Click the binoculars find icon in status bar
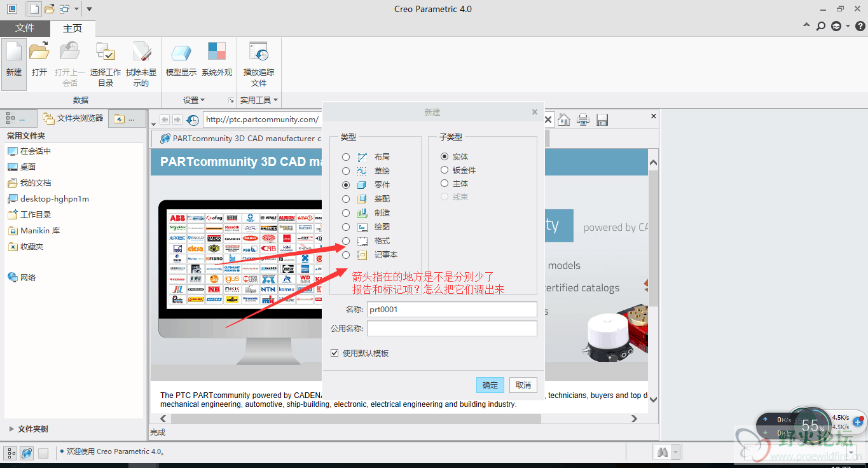Screen dimensions: 868x468 663,452
